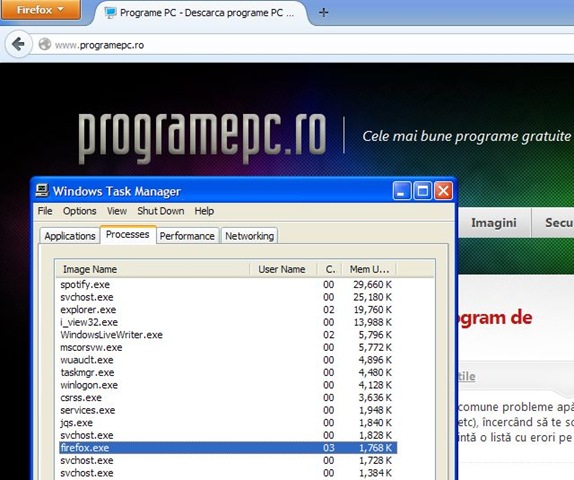Screen dimensions: 574x480
Task: Click the browser back arrow button
Action: click(x=17, y=44)
